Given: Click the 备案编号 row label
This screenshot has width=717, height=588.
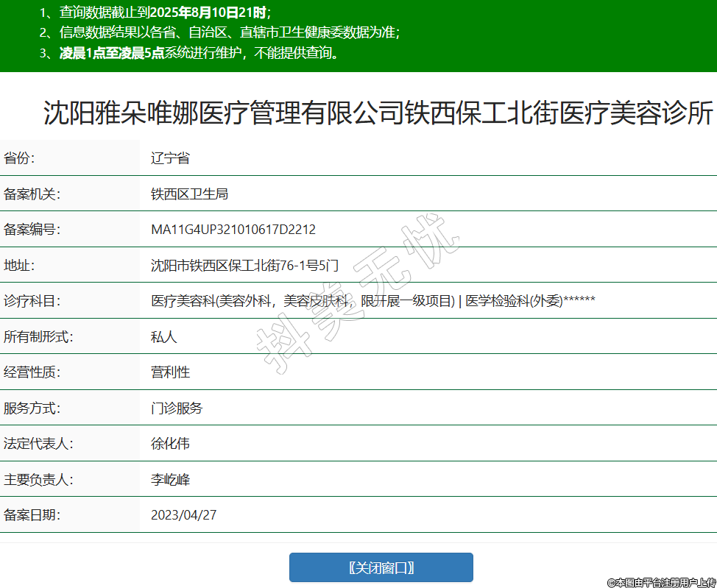Looking at the screenshot, I should click(32, 230).
